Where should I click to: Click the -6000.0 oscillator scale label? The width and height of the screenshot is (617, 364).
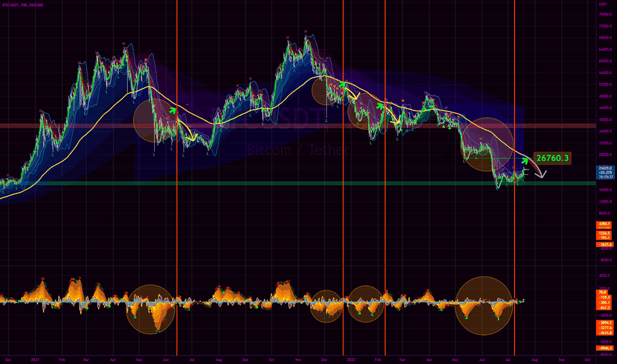click(605, 341)
